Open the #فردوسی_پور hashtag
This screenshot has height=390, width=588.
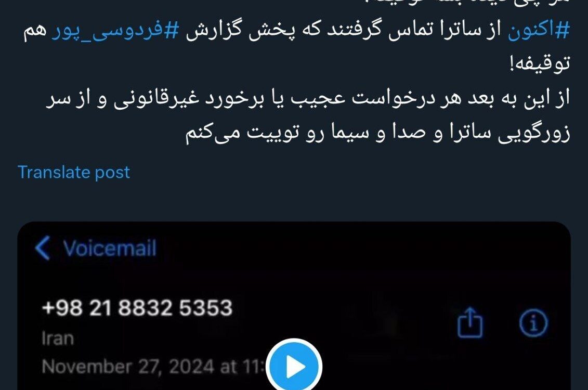[114, 31]
